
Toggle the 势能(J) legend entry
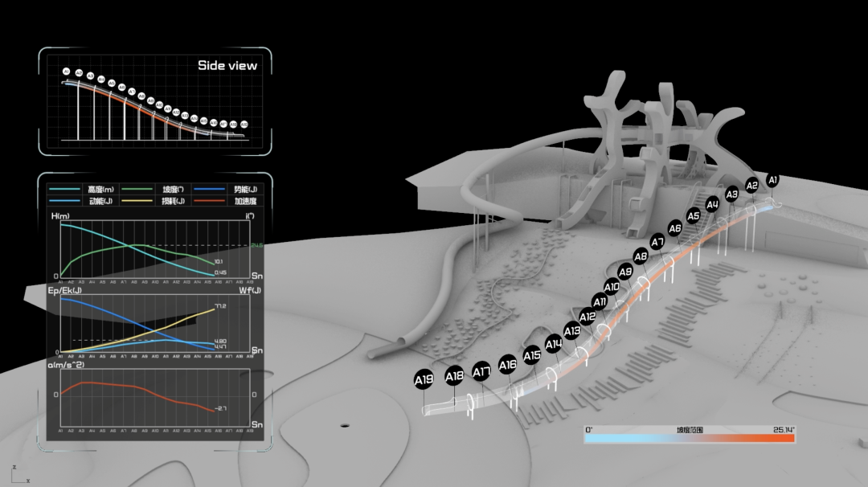pos(230,189)
